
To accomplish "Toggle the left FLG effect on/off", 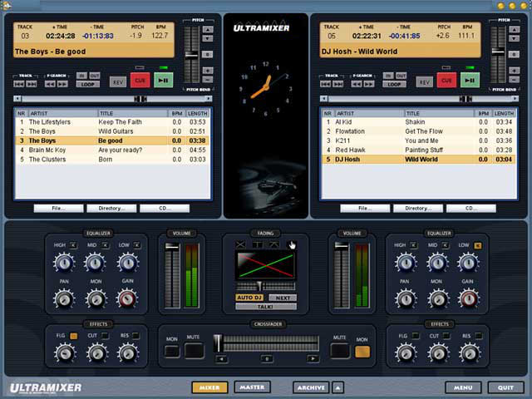I will coord(73,336).
